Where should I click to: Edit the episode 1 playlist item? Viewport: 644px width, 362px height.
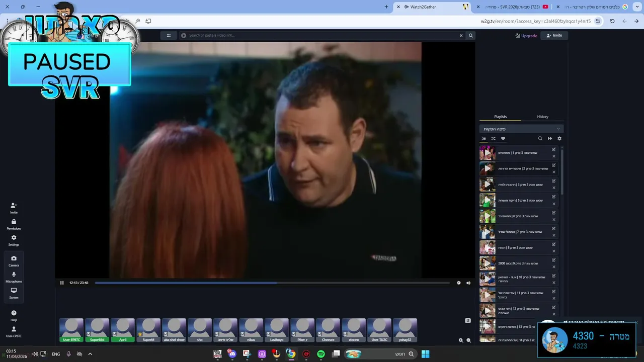pos(554,149)
